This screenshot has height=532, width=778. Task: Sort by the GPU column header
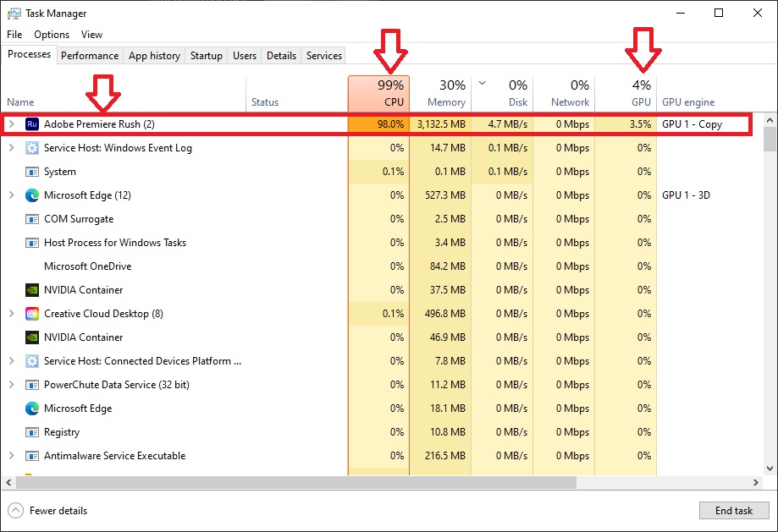(626, 94)
